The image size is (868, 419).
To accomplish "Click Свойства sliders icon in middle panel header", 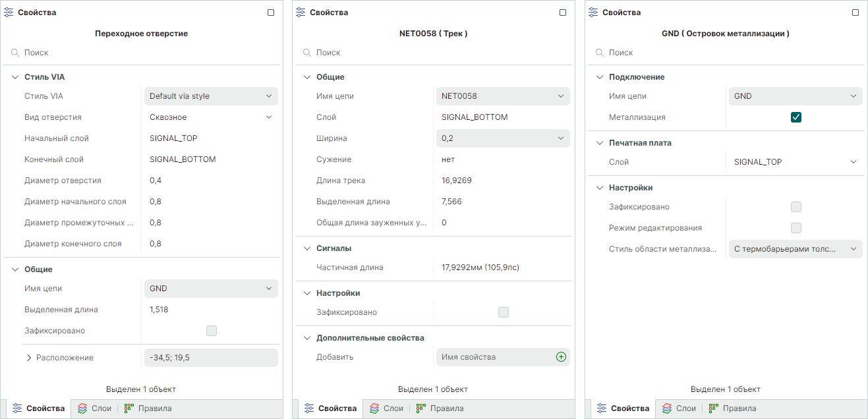I will (x=301, y=13).
